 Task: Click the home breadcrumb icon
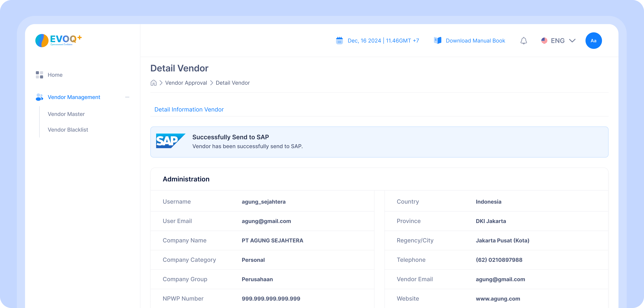[x=154, y=83]
